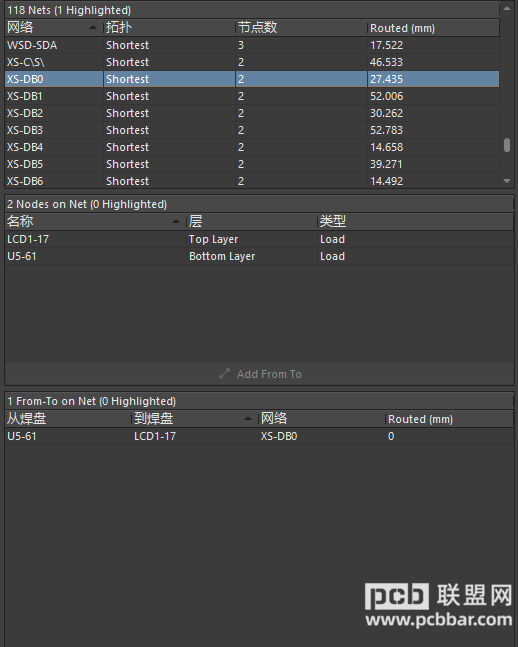Click the sort arrow on 到焊盘 column
Viewport: 518px width, 647px height.
click(x=248, y=419)
